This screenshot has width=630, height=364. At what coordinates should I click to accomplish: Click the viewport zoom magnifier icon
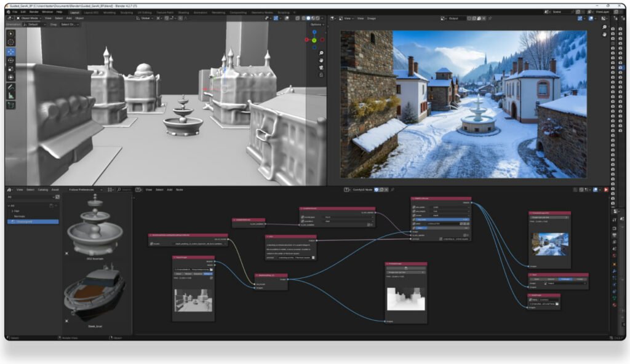(321, 54)
